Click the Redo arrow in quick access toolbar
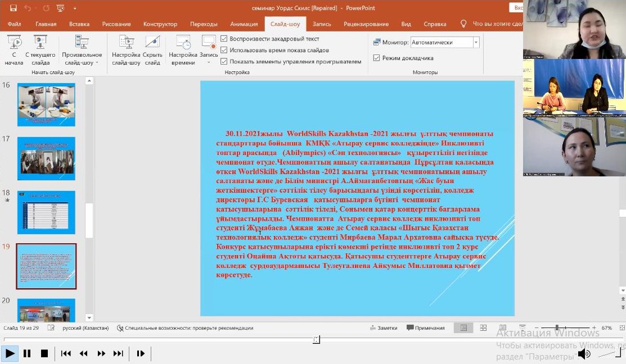The width and height of the screenshot is (626, 364). [46, 8]
